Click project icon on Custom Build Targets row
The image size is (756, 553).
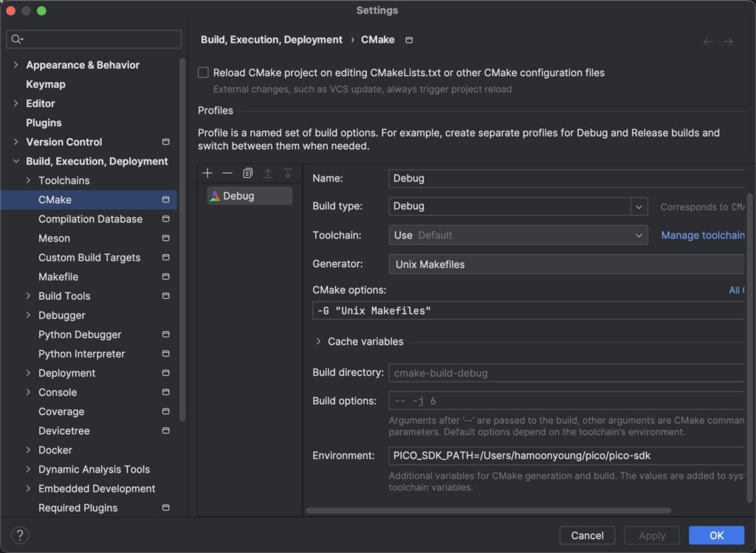(x=166, y=258)
